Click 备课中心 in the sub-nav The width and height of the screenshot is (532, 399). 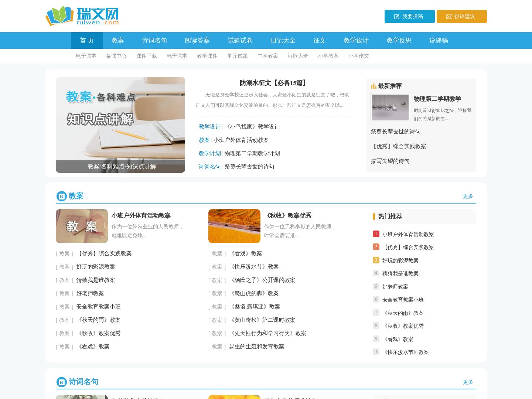click(116, 56)
